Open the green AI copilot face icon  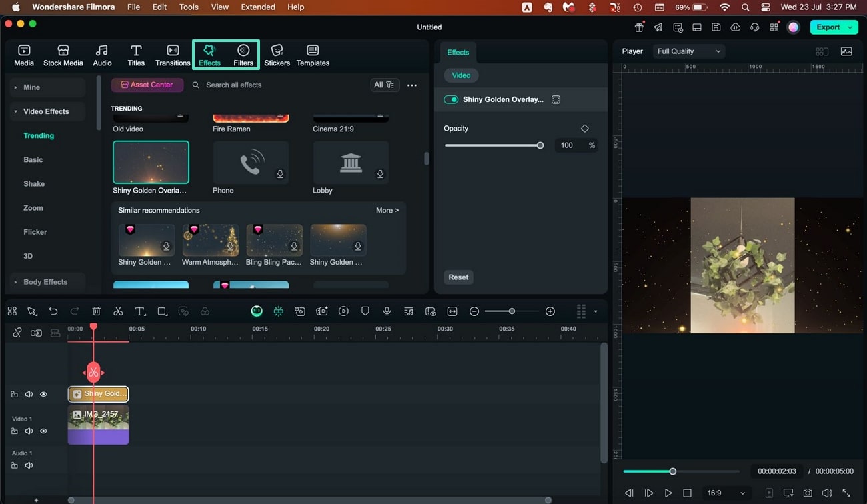coord(257,311)
